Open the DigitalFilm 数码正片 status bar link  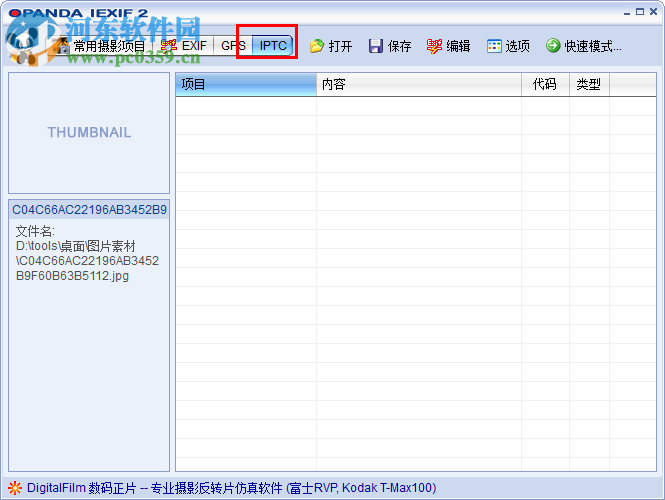pos(232,488)
